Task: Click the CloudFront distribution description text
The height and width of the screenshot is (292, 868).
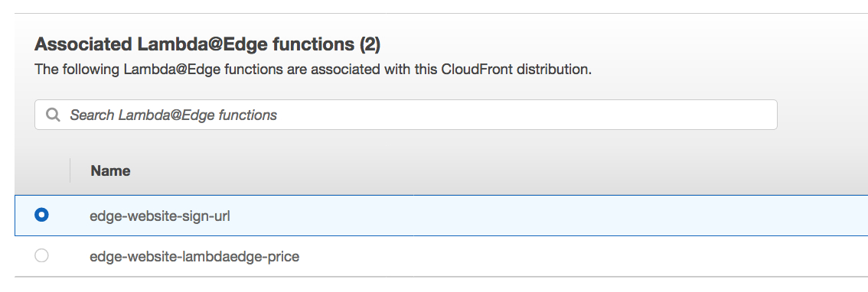Action: (x=313, y=70)
